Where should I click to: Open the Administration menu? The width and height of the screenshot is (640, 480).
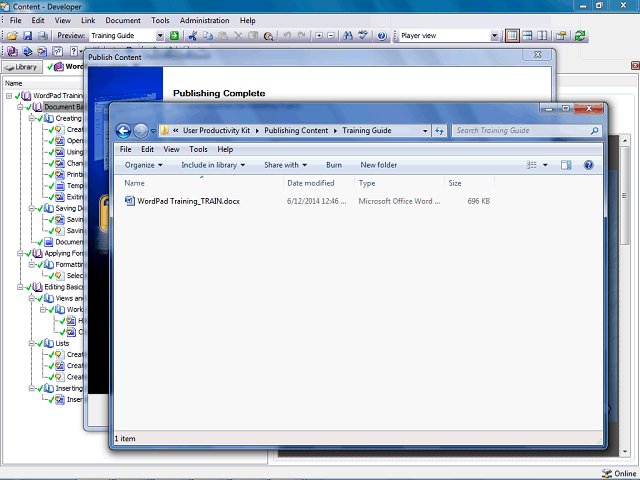(204, 20)
